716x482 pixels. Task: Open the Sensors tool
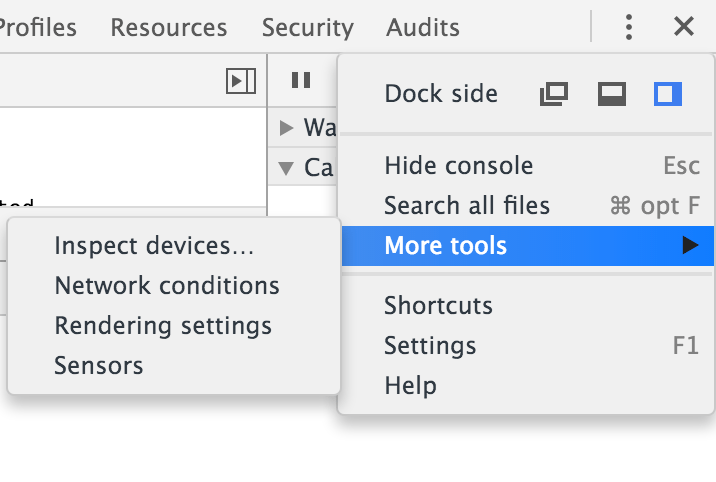click(x=99, y=365)
